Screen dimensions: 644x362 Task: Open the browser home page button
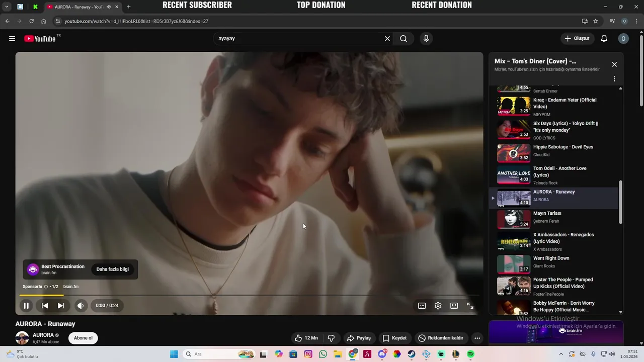[43, 21]
